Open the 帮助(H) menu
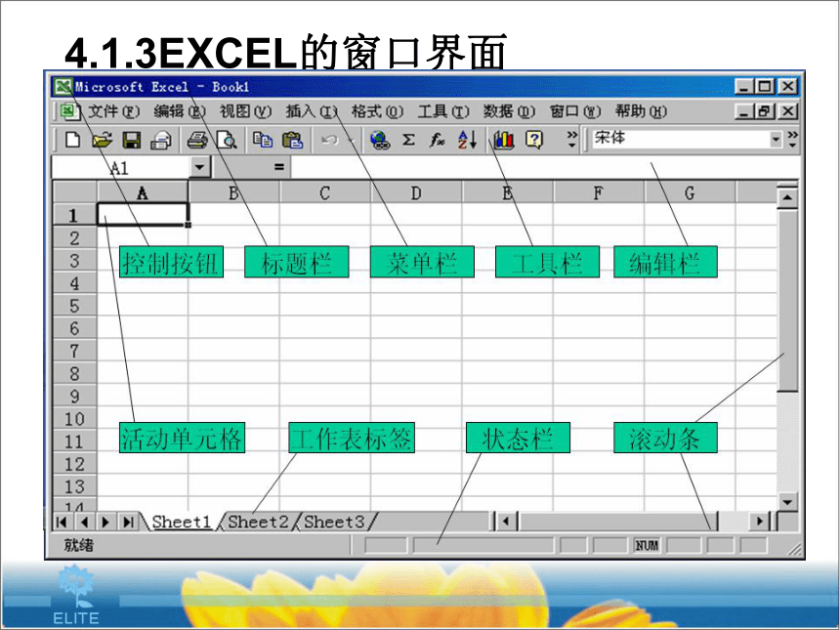Viewport: 840px width, 630px height. [641, 111]
